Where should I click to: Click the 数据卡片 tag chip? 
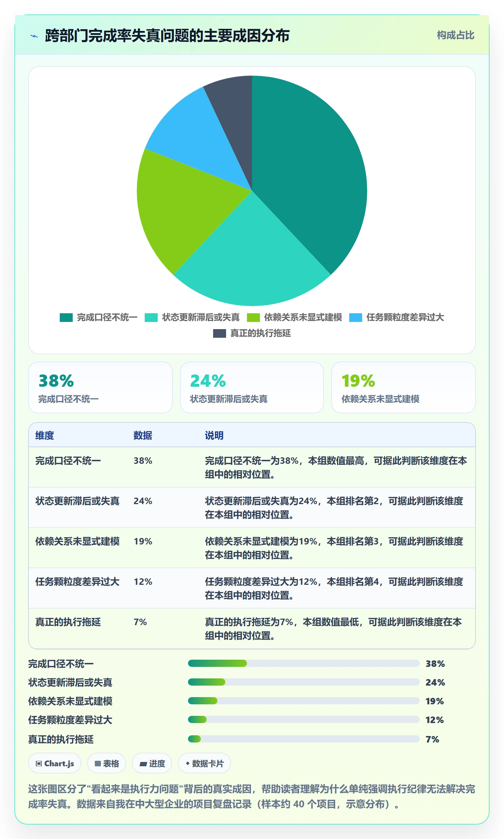[204, 763]
